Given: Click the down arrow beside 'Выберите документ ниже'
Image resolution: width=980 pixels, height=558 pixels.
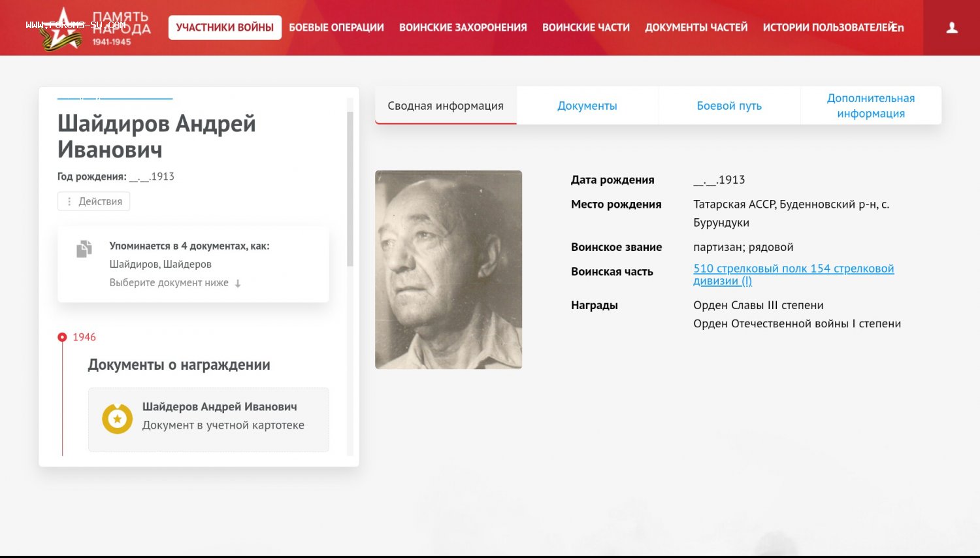Looking at the screenshot, I should click(x=238, y=284).
